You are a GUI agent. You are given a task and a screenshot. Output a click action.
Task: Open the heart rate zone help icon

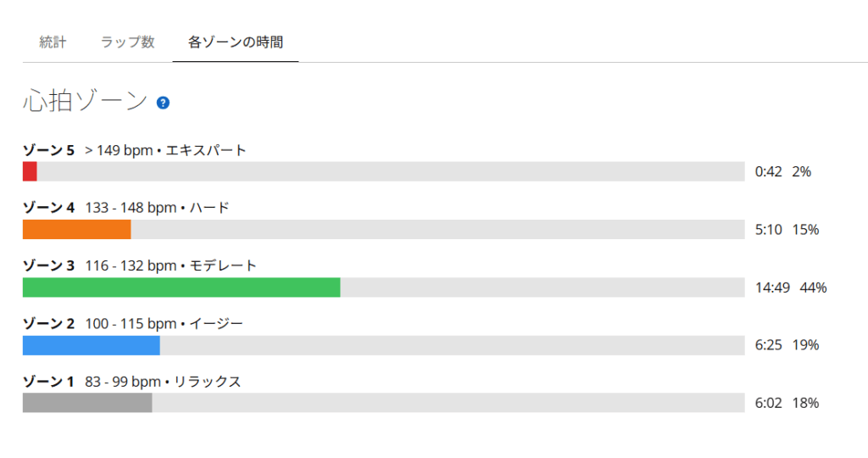[163, 103]
